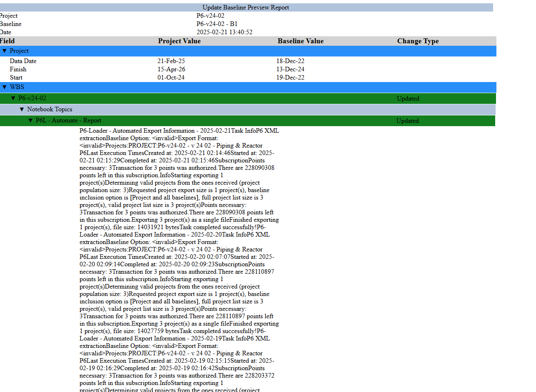Click the Project Value column header
Viewport: 536px width, 392px height.
coord(179,41)
